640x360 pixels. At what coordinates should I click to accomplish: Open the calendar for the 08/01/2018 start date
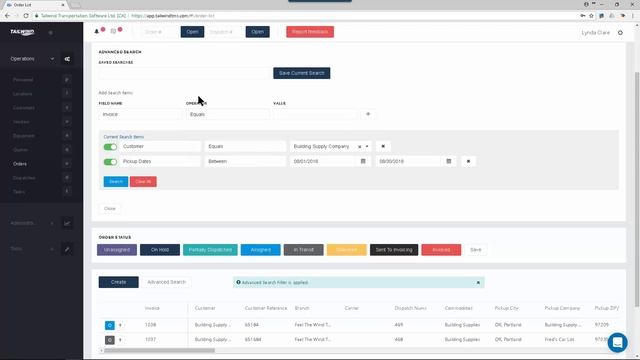363,161
